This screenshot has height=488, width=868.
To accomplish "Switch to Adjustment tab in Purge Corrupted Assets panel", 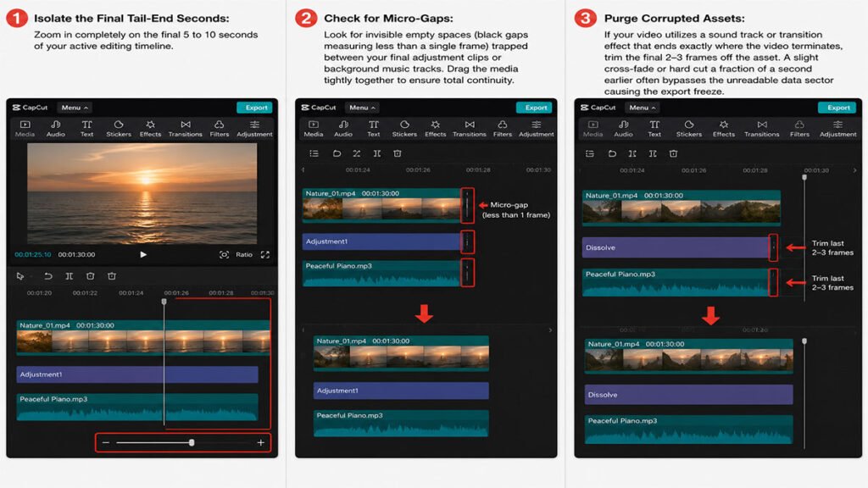I will [x=838, y=129].
